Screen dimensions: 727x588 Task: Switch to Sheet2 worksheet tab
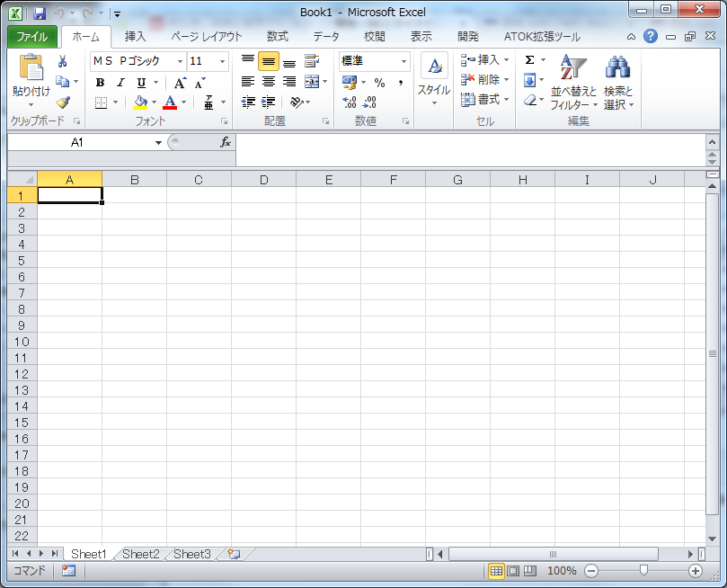click(x=140, y=554)
